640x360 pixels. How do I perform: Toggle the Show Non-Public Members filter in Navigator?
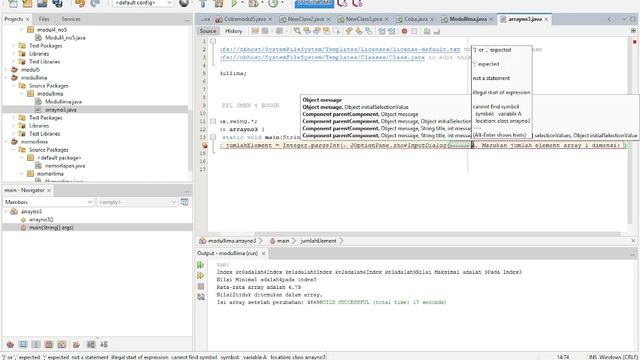coord(49,344)
